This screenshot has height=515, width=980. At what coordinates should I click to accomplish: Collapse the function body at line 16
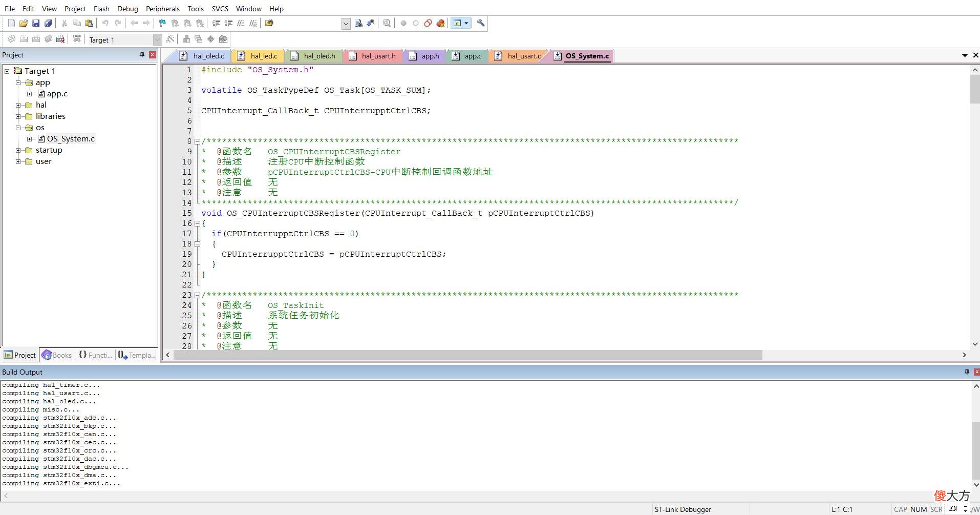pyautogui.click(x=197, y=223)
